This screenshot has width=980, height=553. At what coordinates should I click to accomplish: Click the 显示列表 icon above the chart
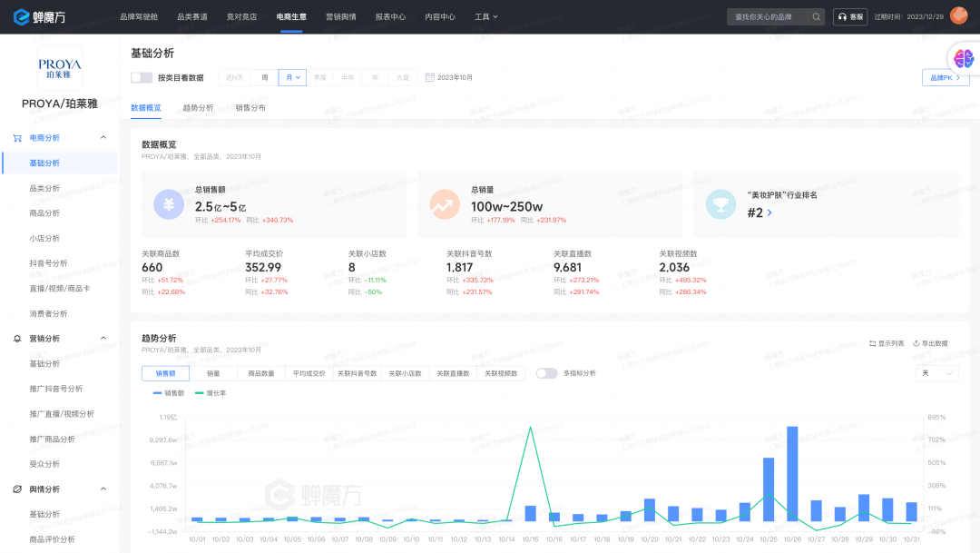(x=872, y=343)
